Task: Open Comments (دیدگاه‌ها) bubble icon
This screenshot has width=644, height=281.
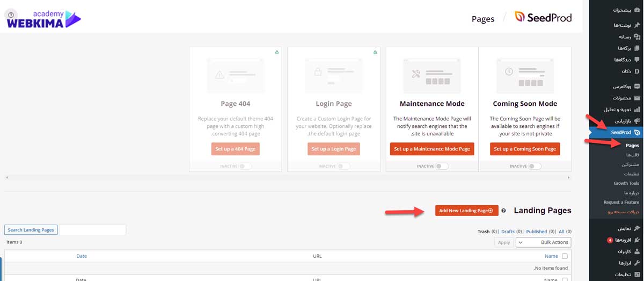Action: click(x=636, y=60)
